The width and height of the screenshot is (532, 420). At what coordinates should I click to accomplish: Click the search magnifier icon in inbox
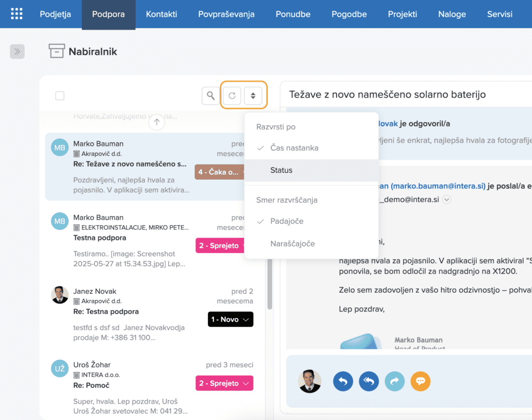[x=210, y=96]
